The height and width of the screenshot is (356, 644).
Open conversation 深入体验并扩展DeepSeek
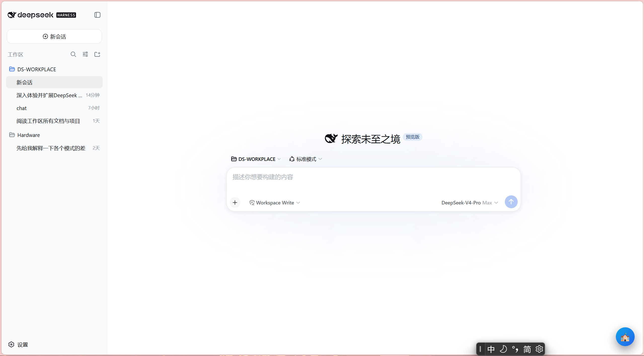coord(54,95)
